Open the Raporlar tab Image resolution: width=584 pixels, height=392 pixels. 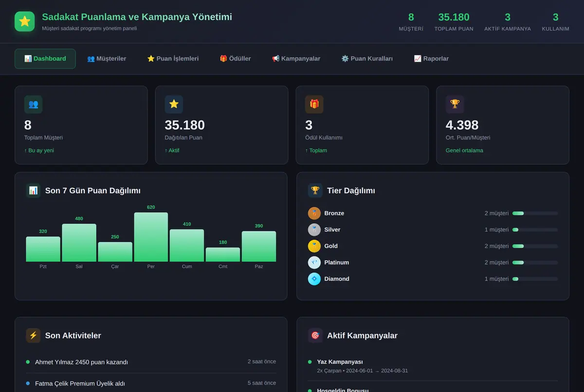point(431,59)
